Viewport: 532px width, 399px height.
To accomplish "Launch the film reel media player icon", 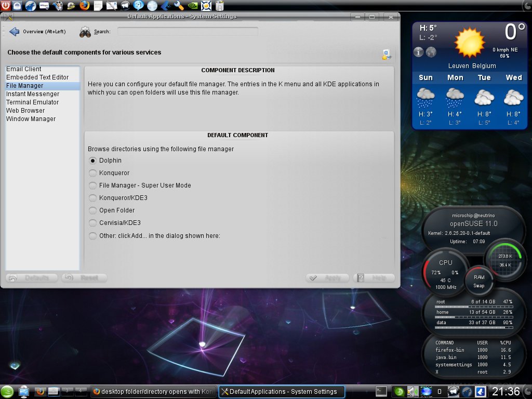I will point(57,5).
